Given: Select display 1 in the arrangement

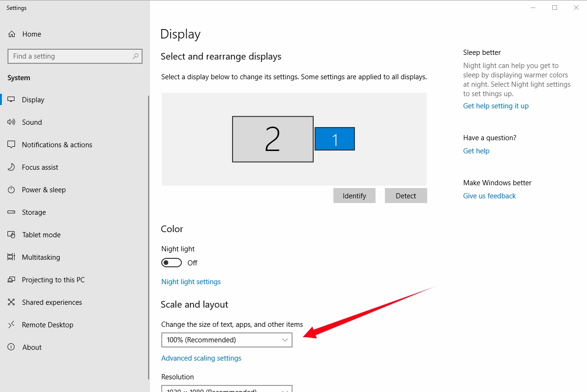Looking at the screenshot, I should 335,139.
